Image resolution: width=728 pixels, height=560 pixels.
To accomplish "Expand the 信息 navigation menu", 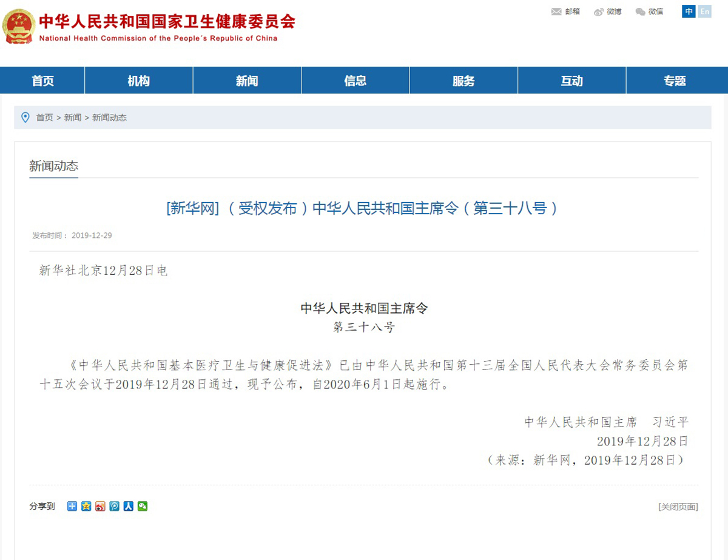I will click(x=355, y=81).
